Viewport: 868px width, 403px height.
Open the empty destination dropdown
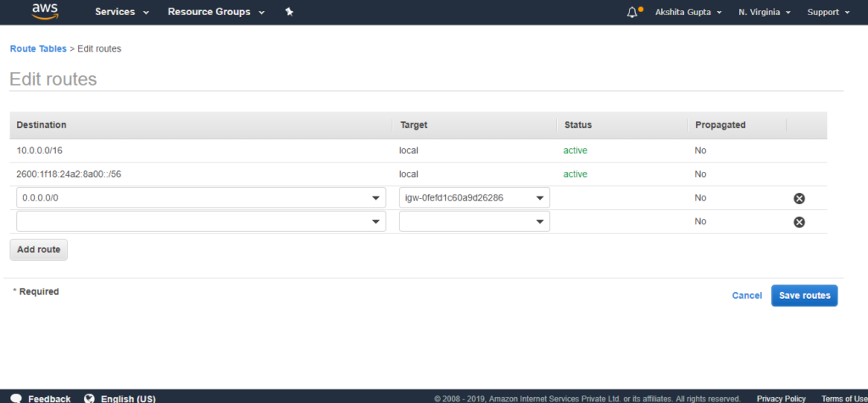point(201,221)
